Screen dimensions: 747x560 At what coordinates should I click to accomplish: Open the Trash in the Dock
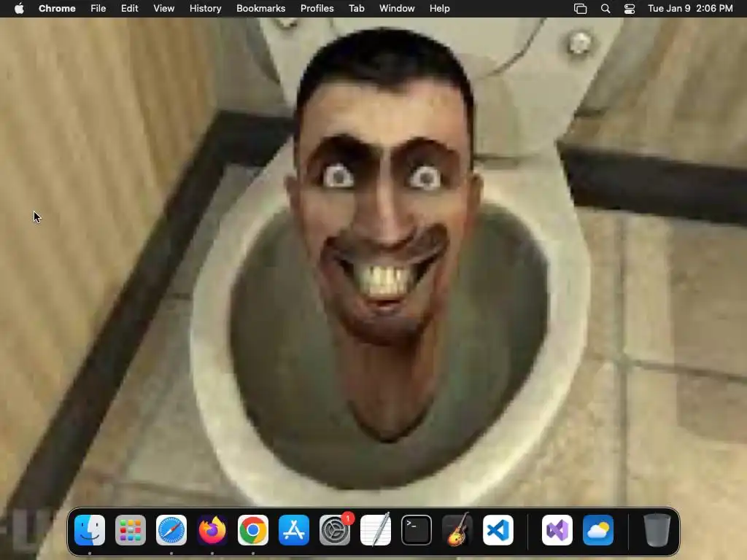tap(657, 530)
